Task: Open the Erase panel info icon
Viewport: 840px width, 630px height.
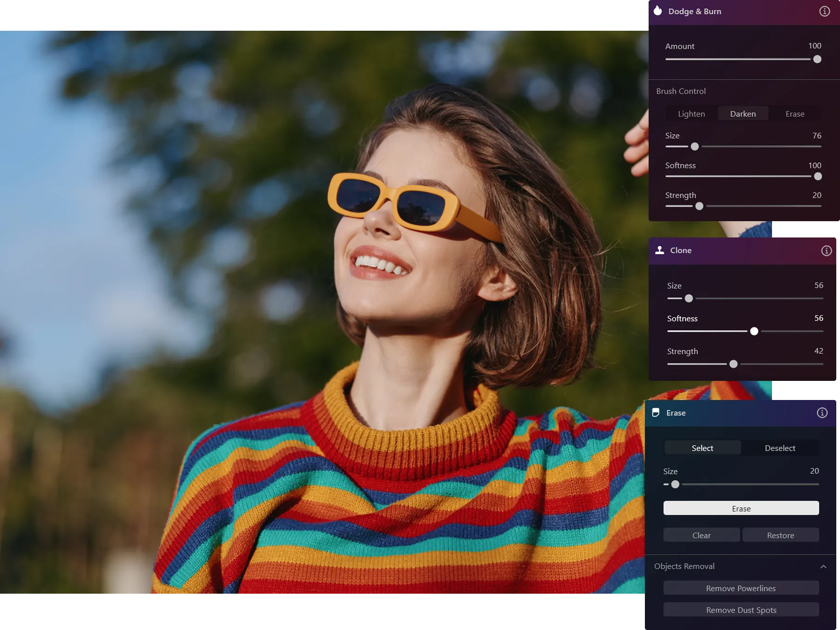Action: click(x=822, y=413)
